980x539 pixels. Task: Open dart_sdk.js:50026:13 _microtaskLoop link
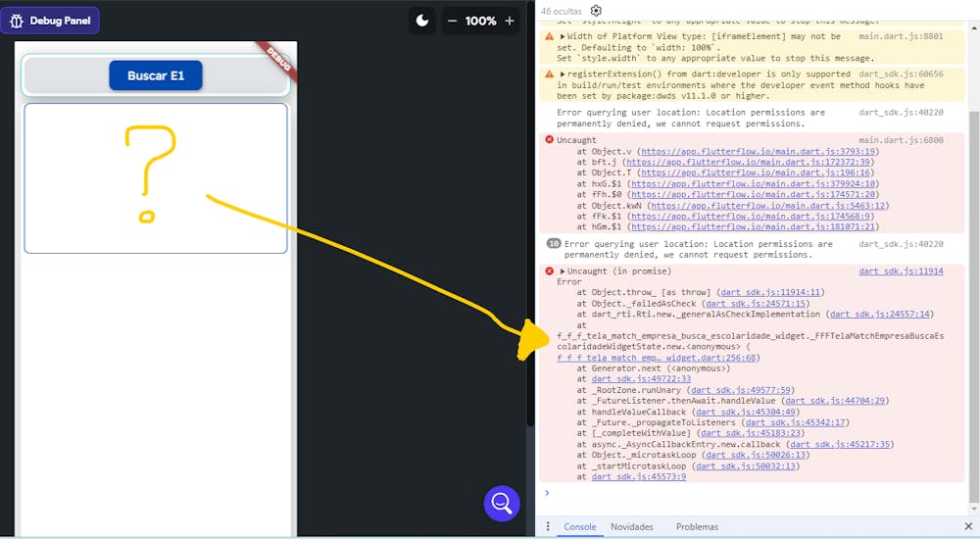point(756,456)
